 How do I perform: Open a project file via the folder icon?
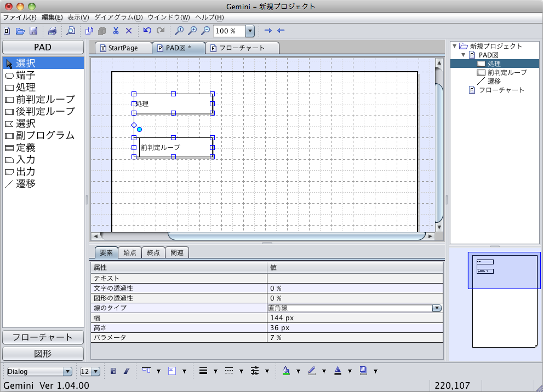pyautogui.click(x=20, y=31)
